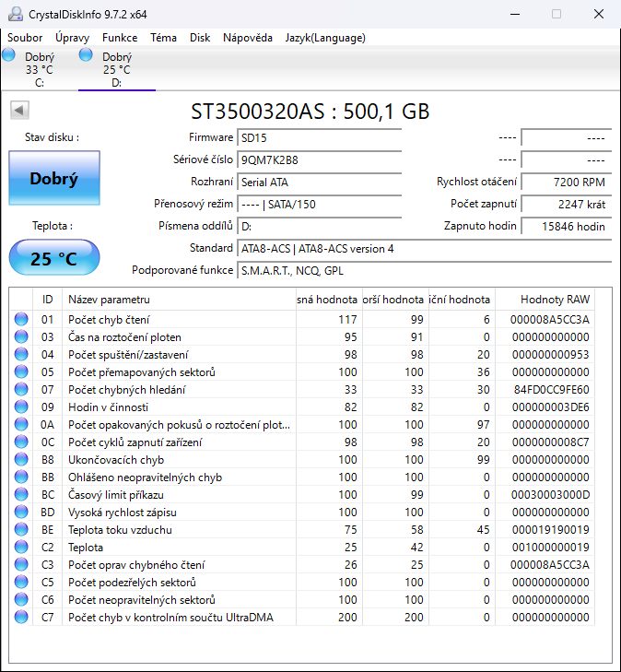621x672 pixels.
Task: Click the Standard field ATA8-ACS
Action: pyautogui.click(x=424, y=249)
